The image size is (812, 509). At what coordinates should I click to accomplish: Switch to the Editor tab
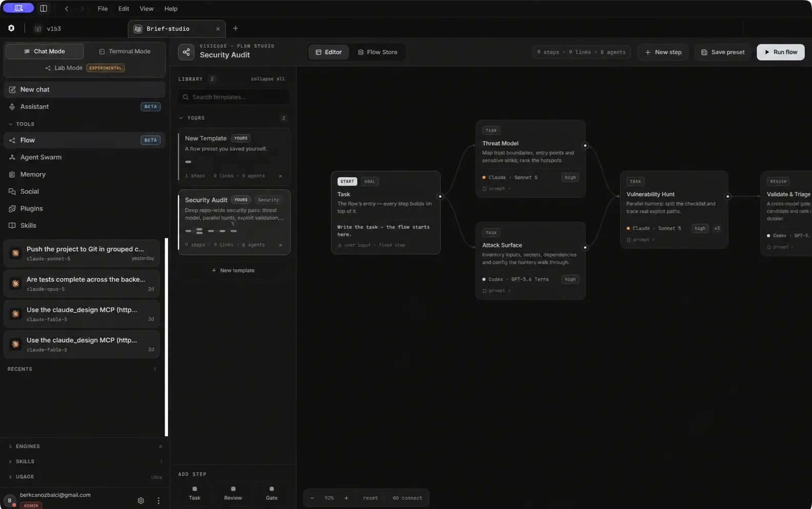point(329,52)
